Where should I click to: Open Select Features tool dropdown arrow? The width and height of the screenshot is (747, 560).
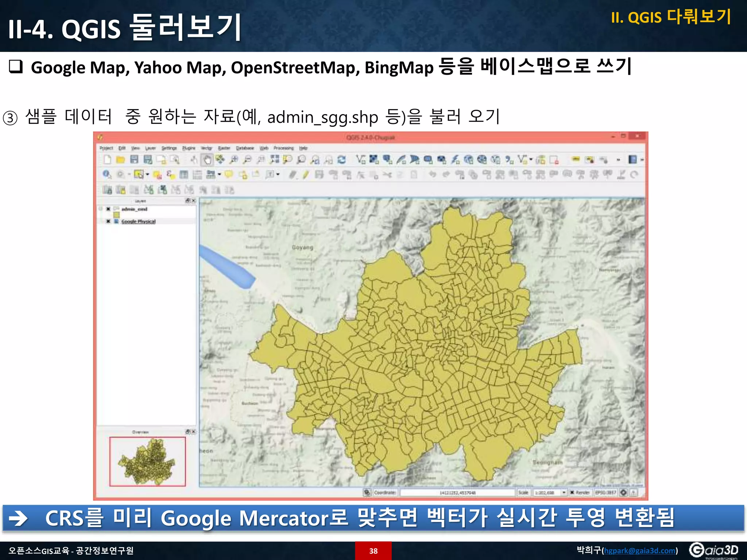[x=147, y=175]
